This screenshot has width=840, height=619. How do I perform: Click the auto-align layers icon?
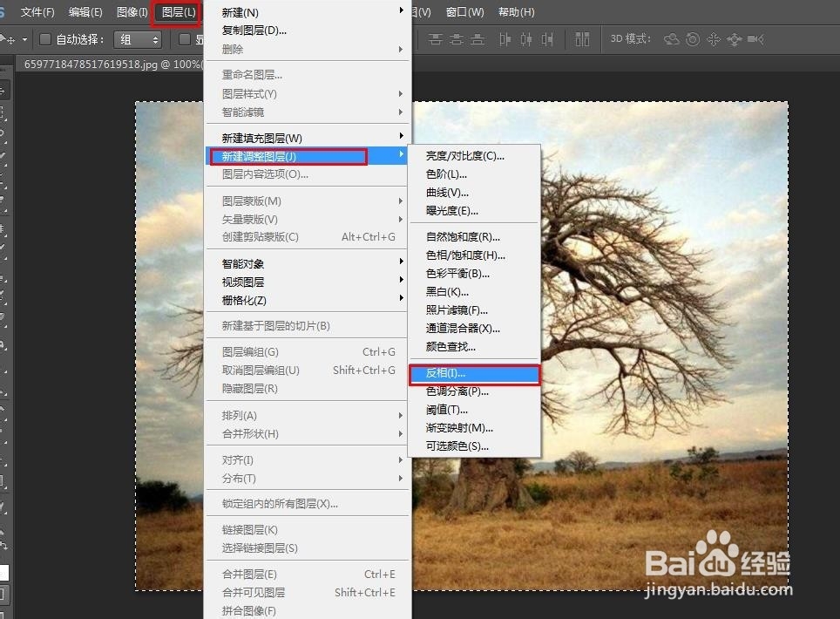[x=582, y=39]
